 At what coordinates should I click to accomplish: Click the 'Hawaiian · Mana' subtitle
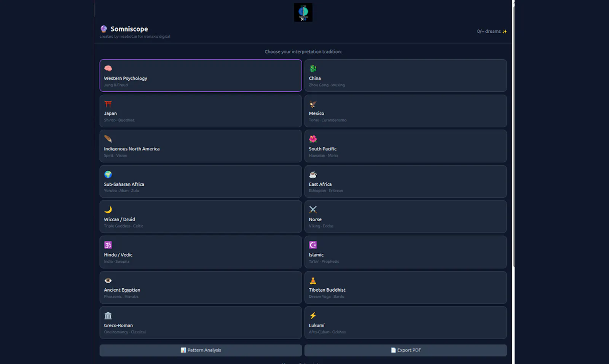(x=323, y=156)
